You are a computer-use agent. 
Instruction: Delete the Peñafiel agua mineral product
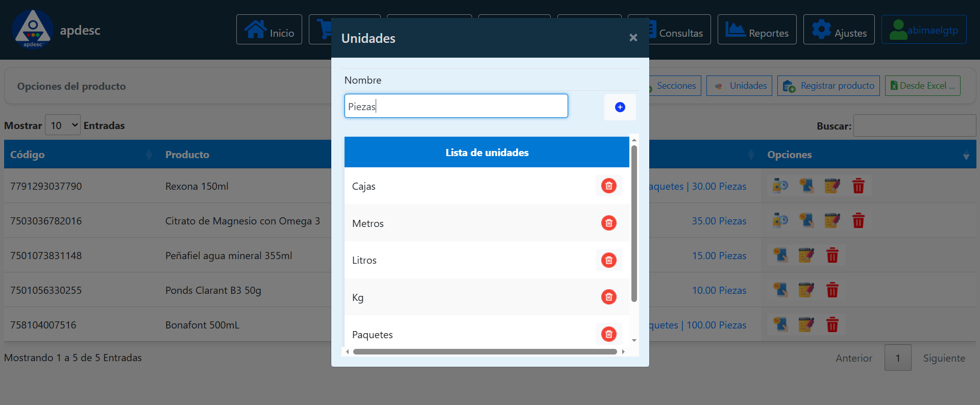point(832,255)
